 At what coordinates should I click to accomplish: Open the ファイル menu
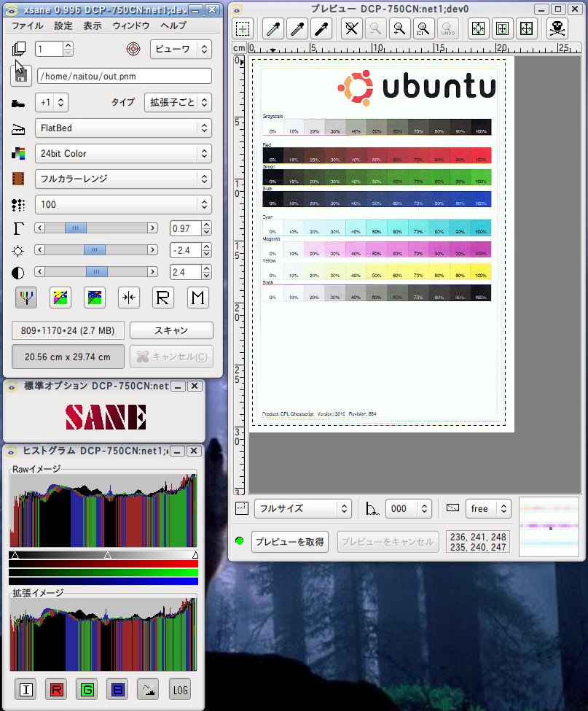coord(28,26)
